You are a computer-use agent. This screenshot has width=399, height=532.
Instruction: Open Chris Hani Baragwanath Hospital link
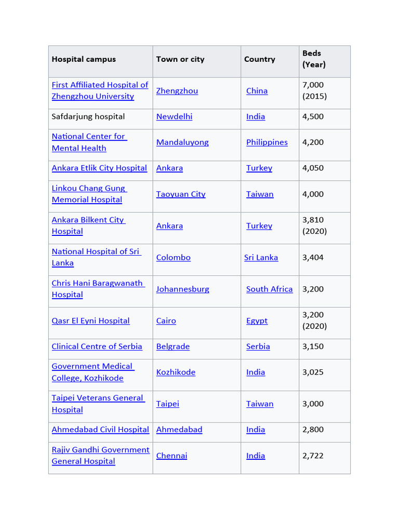[97, 283]
